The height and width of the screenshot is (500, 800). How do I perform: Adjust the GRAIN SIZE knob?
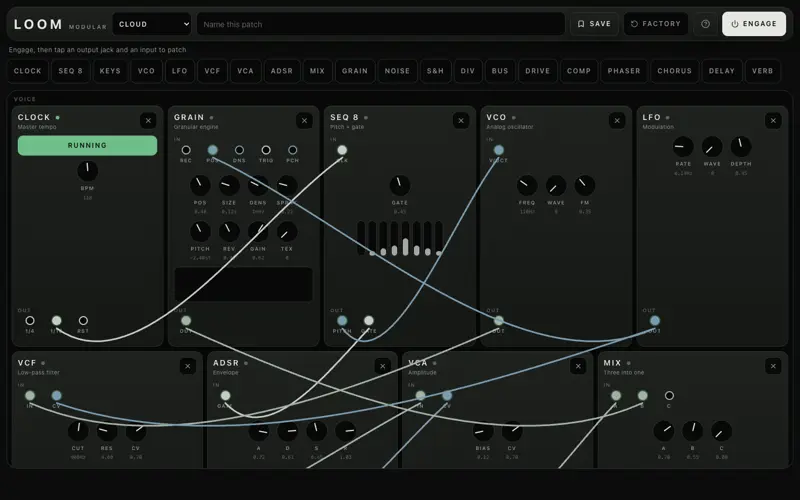tap(229, 185)
